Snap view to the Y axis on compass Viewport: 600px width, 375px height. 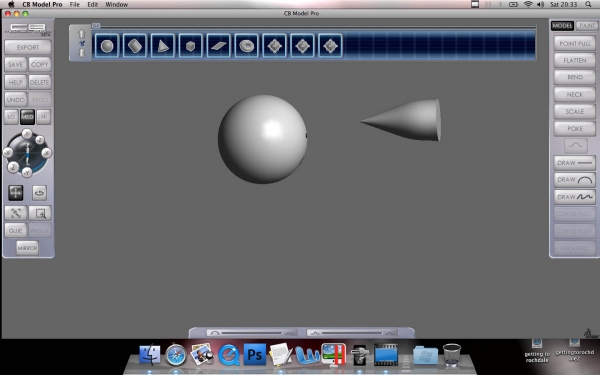click(27, 134)
